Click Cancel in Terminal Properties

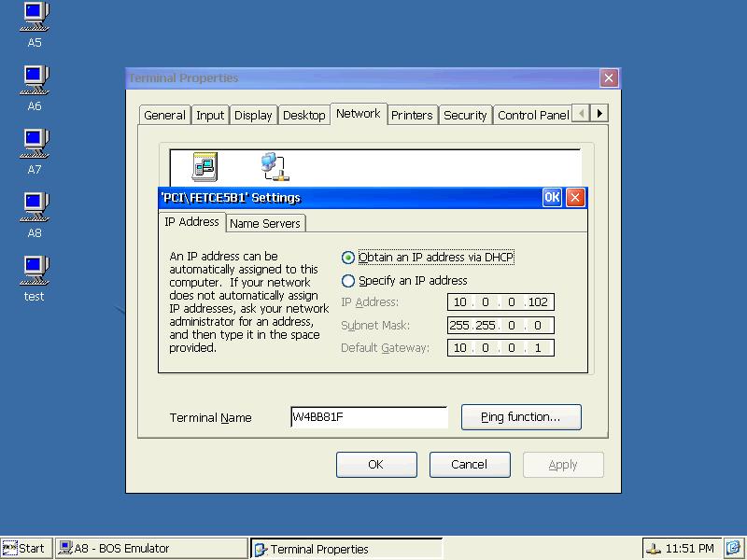pos(470,464)
